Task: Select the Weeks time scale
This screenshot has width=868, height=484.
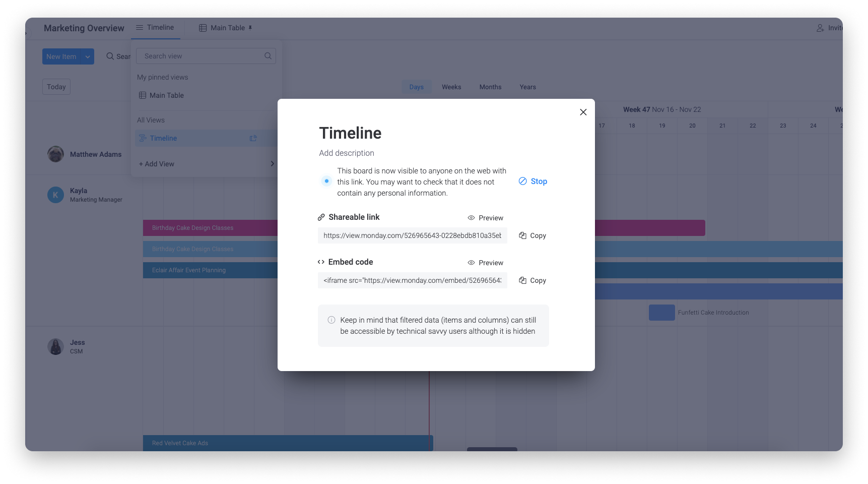Action: [x=451, y=87]
